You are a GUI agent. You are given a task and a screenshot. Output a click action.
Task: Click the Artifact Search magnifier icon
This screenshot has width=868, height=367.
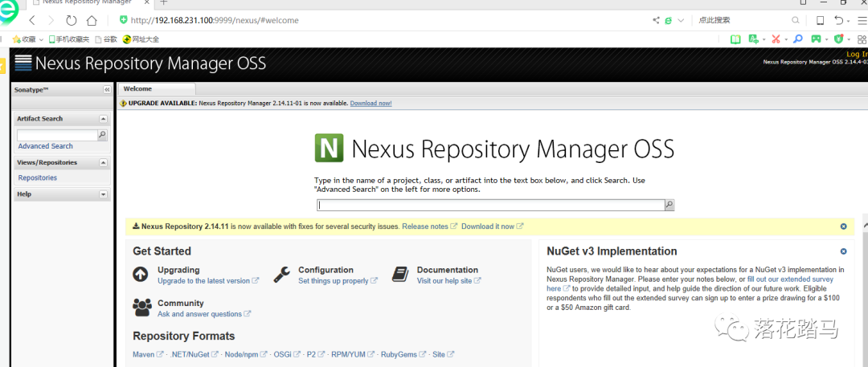(102, 136)
